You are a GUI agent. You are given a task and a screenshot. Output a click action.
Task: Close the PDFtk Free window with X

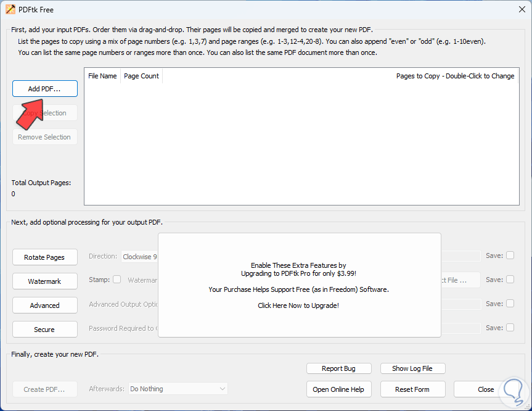tap(522, 9)
